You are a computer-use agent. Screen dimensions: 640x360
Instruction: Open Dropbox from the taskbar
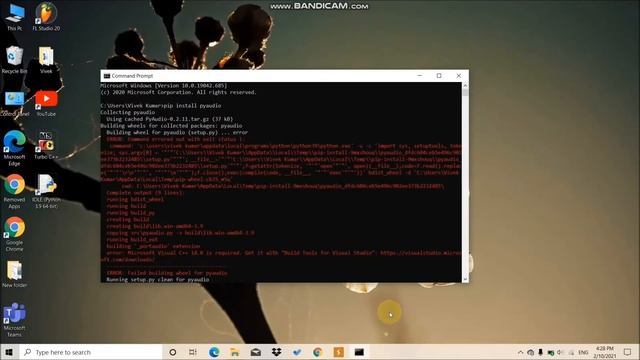276,352
